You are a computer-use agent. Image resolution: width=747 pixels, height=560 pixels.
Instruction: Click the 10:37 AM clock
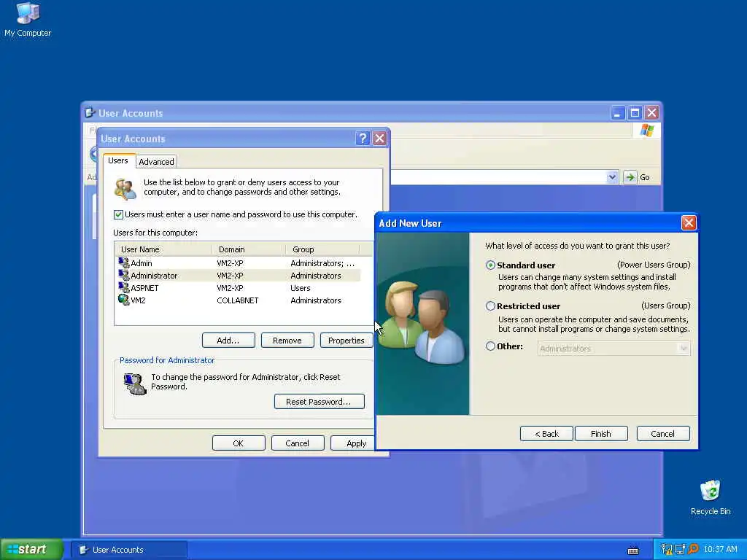click(720, 550)
